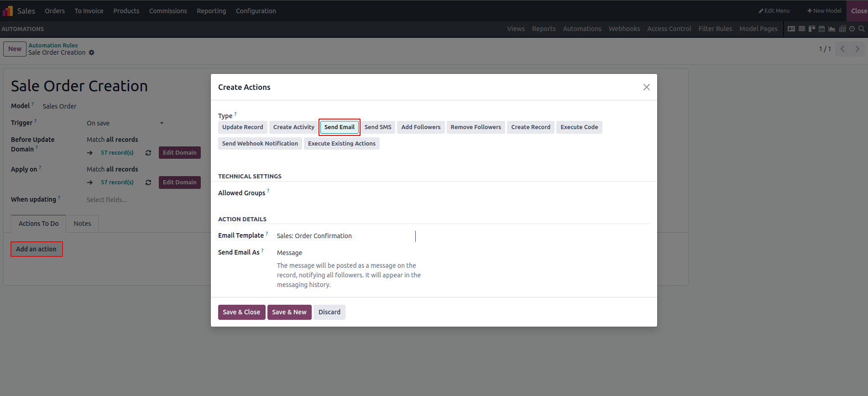Click the help mark next to Trigger
This screenshot has width=868, height=396.
36,121
